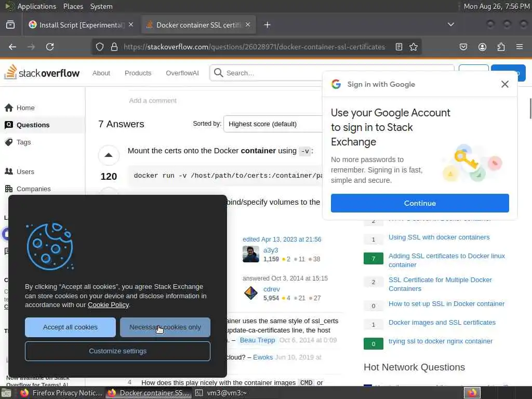
Task: Close the Docker container SSL tab
Action: tap(248, 25)
